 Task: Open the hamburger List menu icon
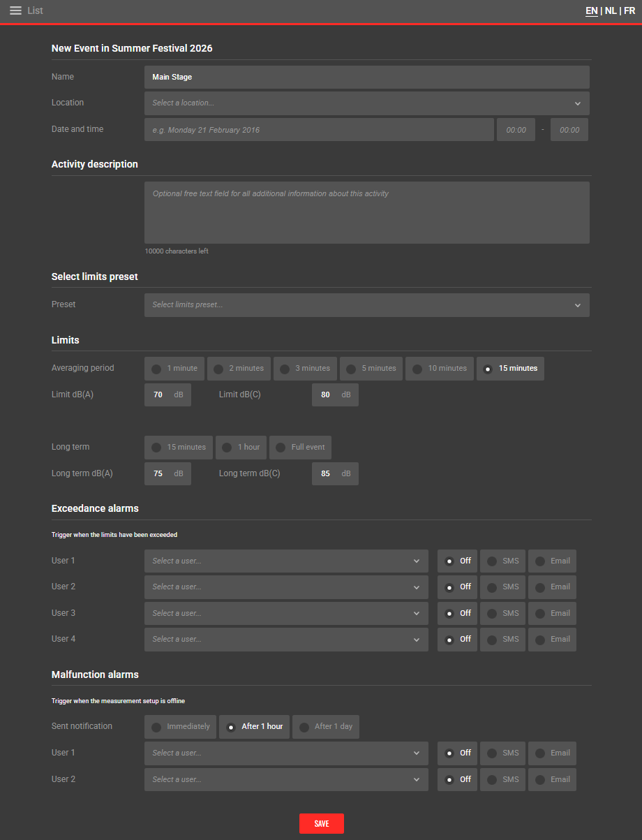click(x=15, y=10)
